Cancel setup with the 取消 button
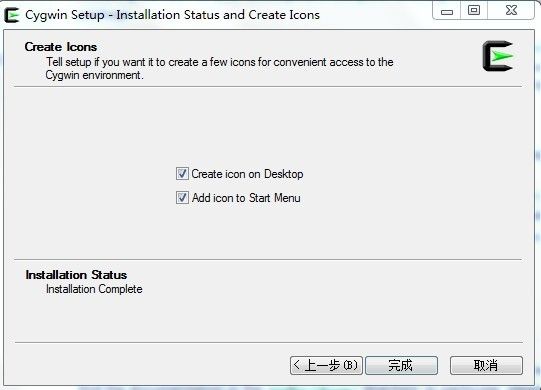 pos(486,365)
